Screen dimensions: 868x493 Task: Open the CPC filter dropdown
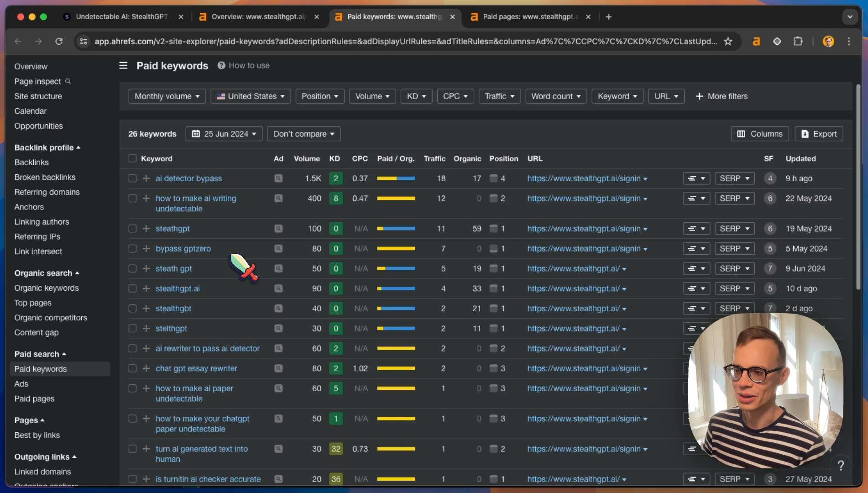click(x=455, y=96)
